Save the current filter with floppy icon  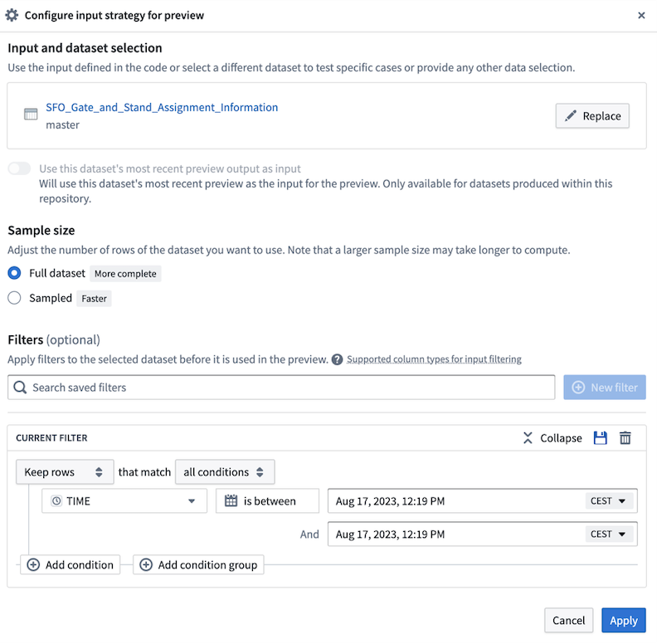pyautogui.click(x=600, y=437)
